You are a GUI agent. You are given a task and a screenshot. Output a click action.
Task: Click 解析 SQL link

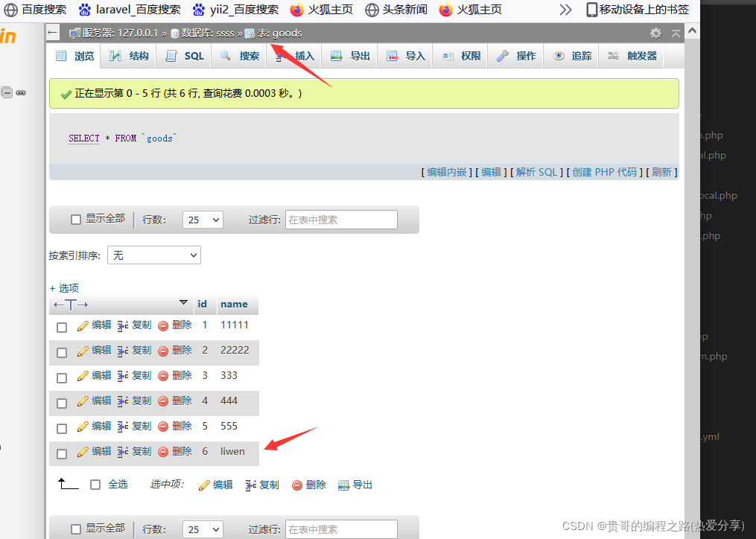[536, 172]
